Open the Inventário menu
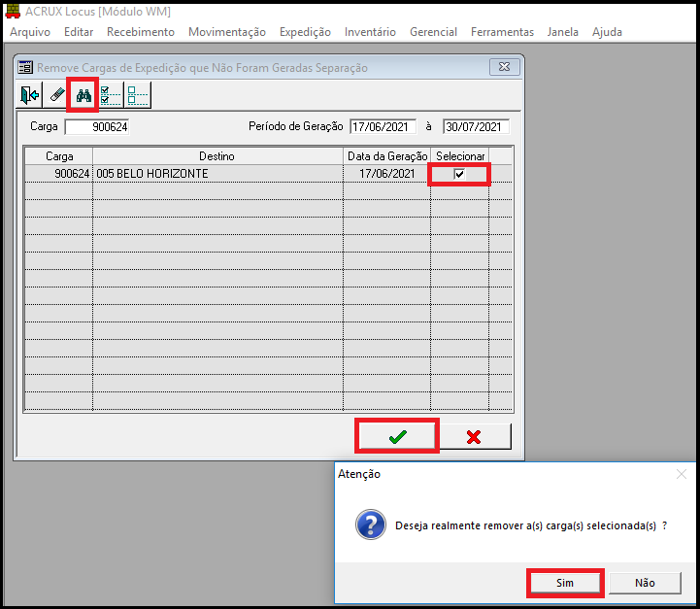 coord(370,32)
